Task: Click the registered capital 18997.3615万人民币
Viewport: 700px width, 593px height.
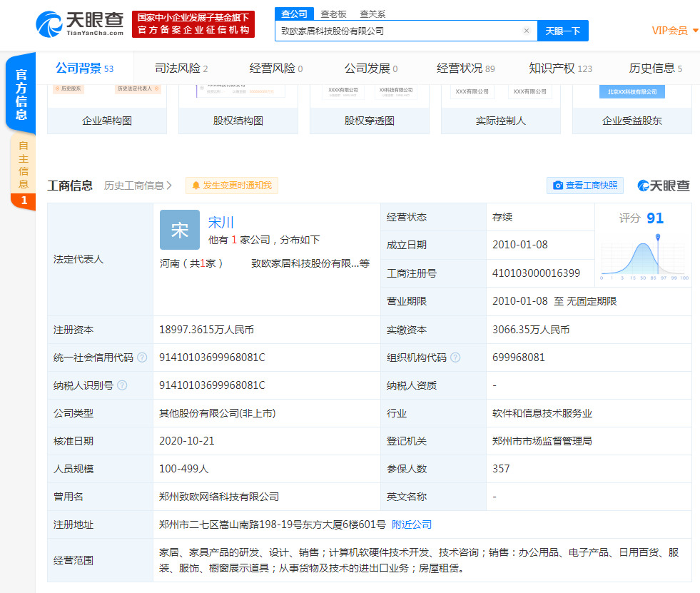Action: click(206, 330)
